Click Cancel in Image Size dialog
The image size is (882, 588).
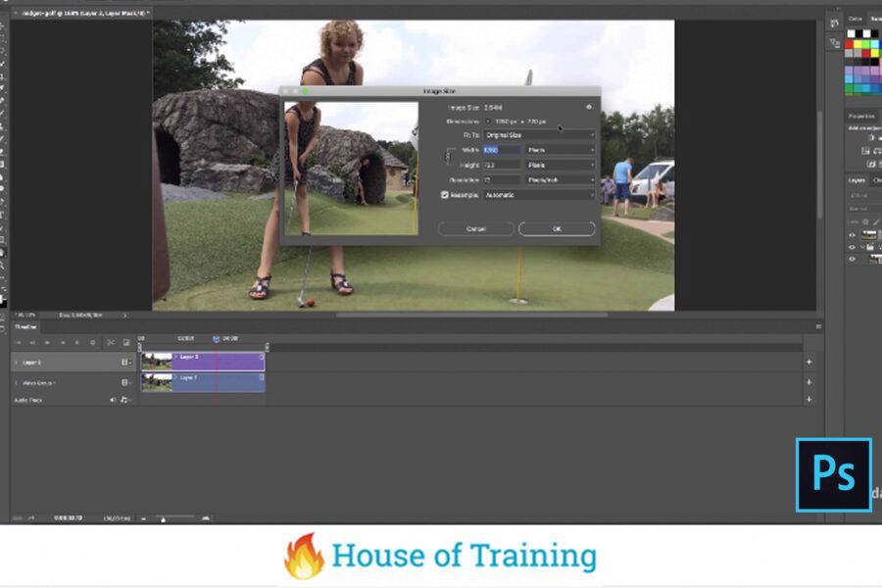tap(476, 229)
